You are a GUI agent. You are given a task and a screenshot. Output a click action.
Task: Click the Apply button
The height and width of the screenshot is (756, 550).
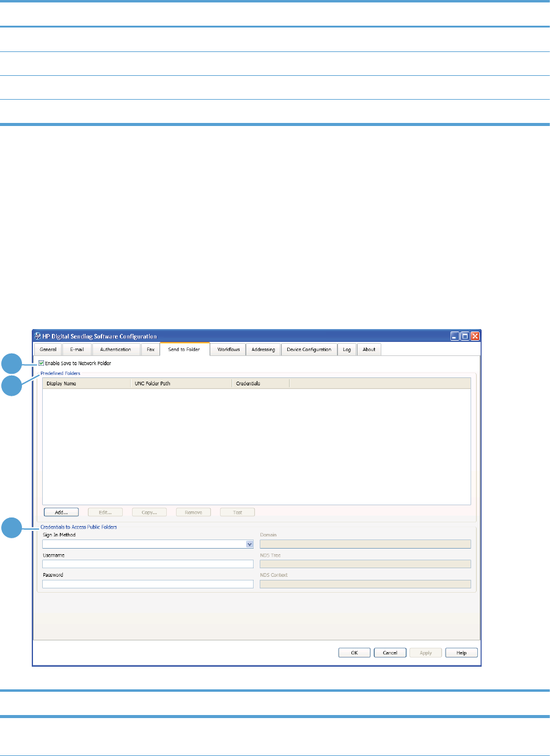tap(425, 653)
